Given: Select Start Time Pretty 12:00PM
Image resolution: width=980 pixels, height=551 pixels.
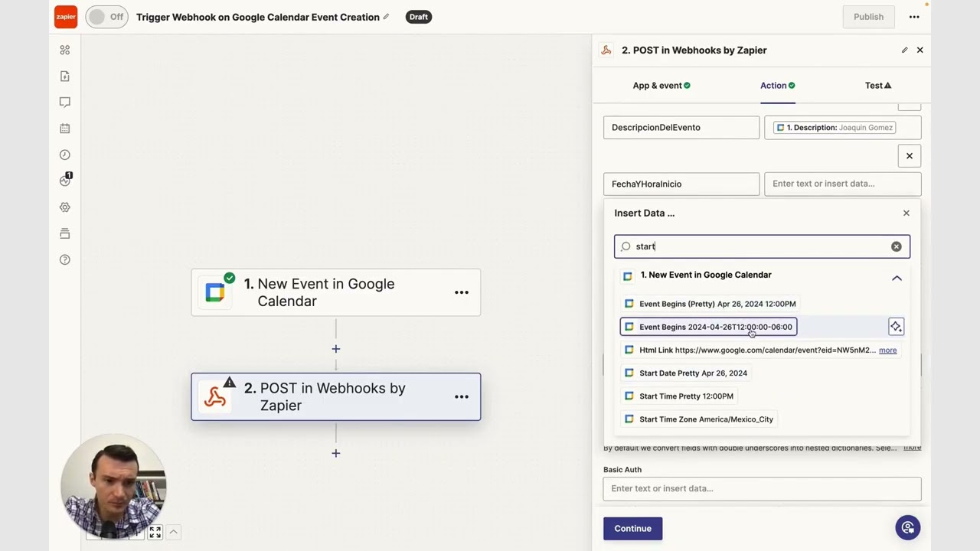Looking at the screenshot, I should pos(678,396).
